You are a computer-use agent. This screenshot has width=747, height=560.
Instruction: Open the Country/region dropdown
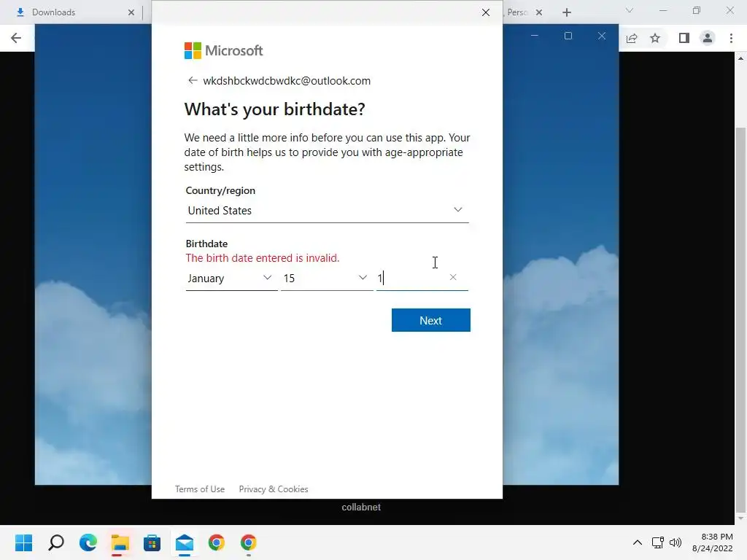click(328, 211)
